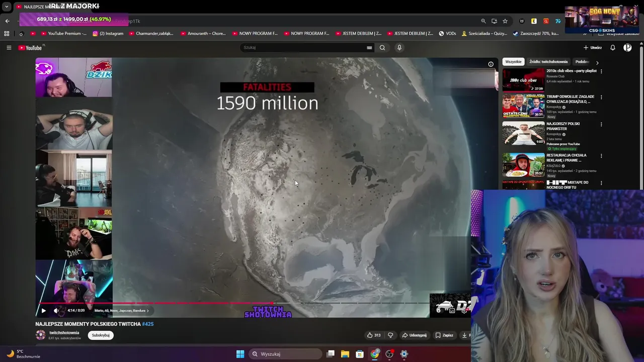Open the NAJGORSZY POLSKI PRANKSTER thumbnail
Screen dimensions: 644x362
pyautogui.click(x=523, y=133)
